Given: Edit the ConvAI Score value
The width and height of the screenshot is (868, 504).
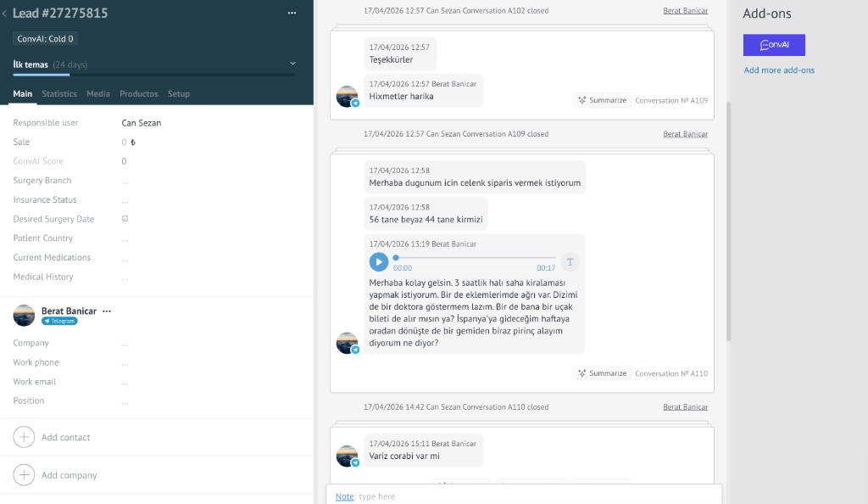Looking at the screenshot, I should 124,161.
